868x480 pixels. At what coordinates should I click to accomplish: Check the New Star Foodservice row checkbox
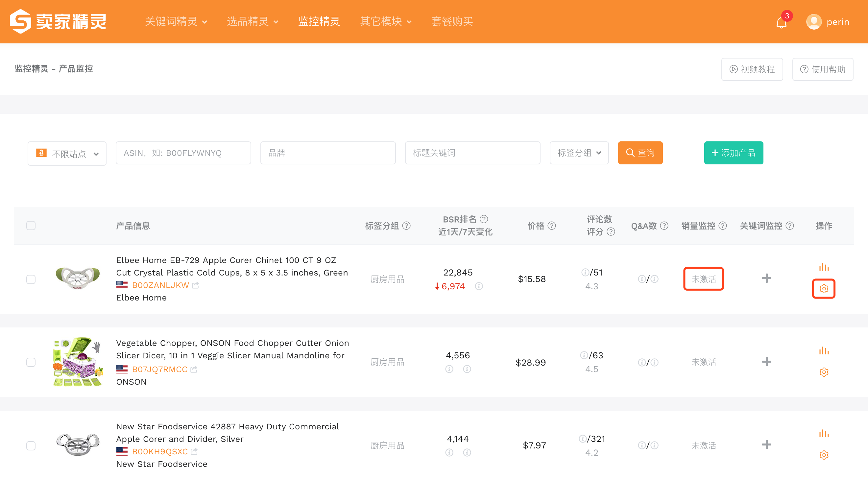(31, 446)
